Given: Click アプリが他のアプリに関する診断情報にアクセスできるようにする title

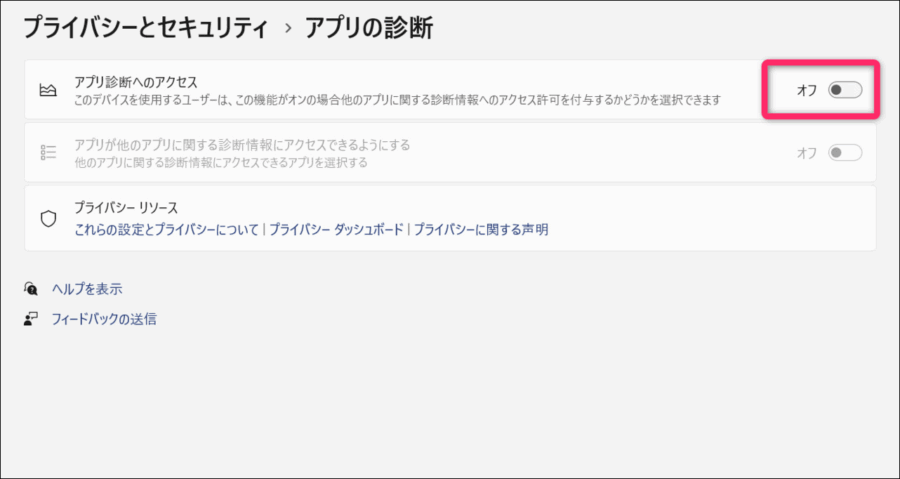Looking at the screenshot, I should click(x=242, y=145).
